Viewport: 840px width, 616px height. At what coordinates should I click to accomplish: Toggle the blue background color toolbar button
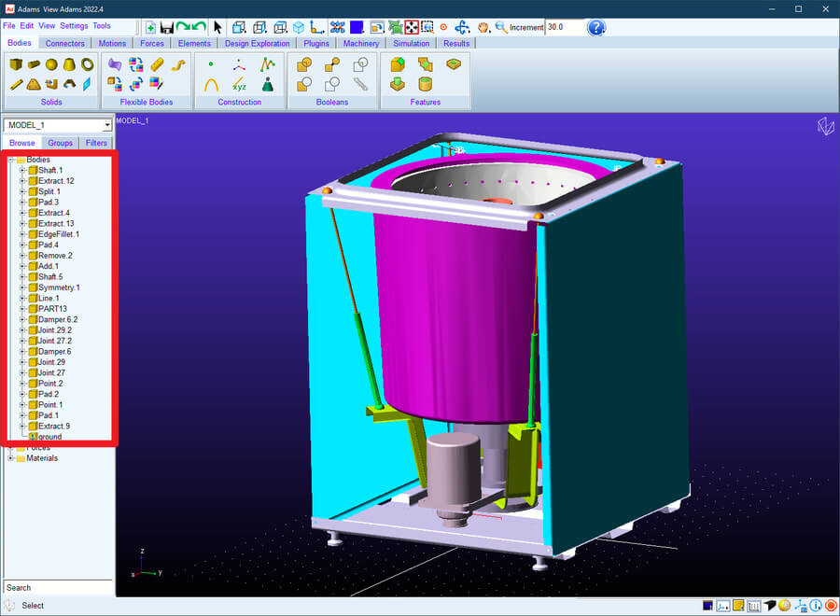click(357, 28)
